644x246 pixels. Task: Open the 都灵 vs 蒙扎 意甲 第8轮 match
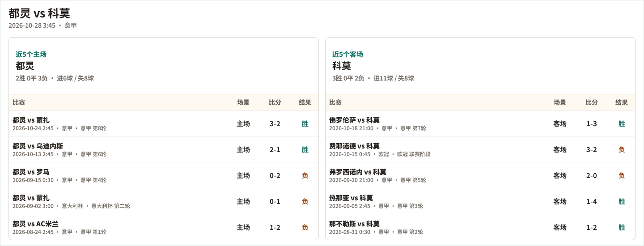tap(164, 123)
